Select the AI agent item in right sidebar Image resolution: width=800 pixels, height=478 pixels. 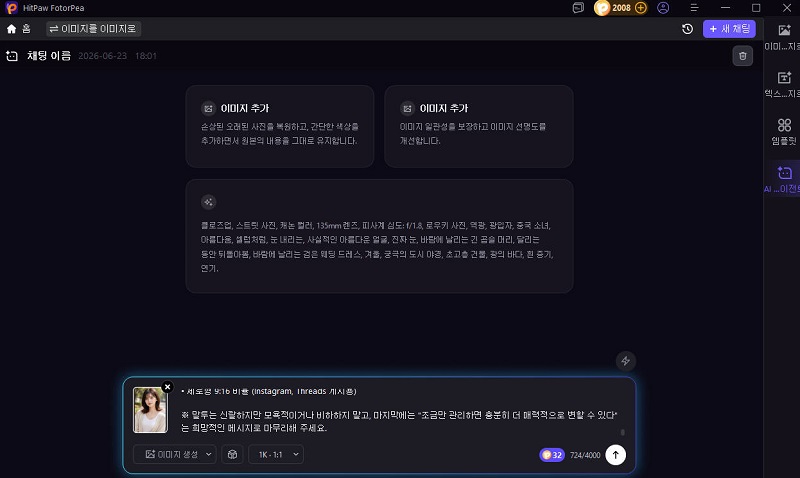782,179
